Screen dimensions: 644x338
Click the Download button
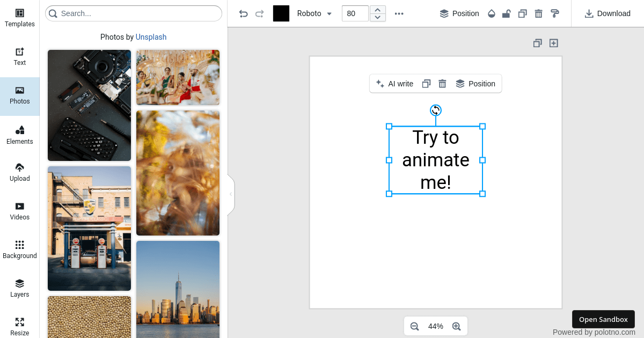tap(607, 13)
